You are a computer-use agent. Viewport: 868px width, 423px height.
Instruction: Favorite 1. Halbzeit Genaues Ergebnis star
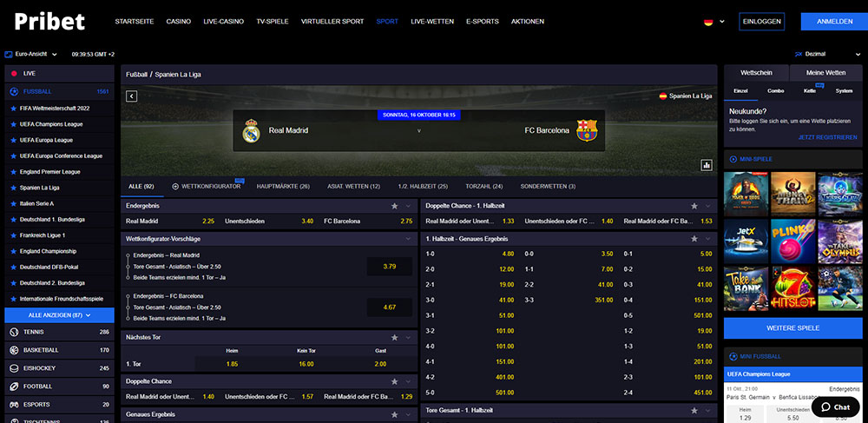pos(694,239)
